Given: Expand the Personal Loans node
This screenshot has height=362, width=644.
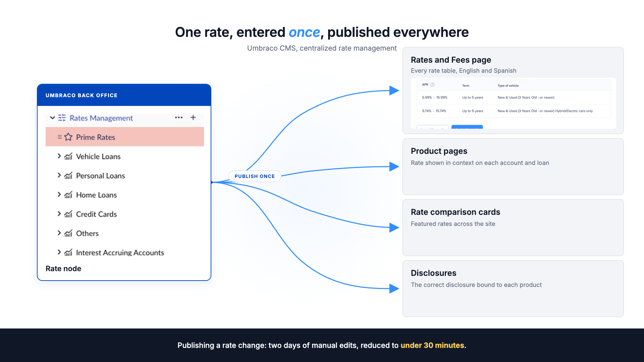Looking at the screenshot, I should point(59,175).
